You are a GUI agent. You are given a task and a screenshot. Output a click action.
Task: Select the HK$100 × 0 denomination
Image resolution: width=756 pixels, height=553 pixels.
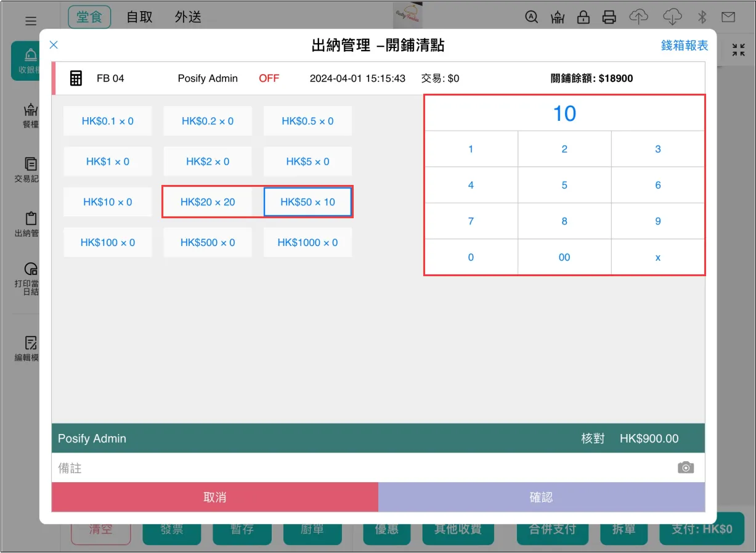107,243
